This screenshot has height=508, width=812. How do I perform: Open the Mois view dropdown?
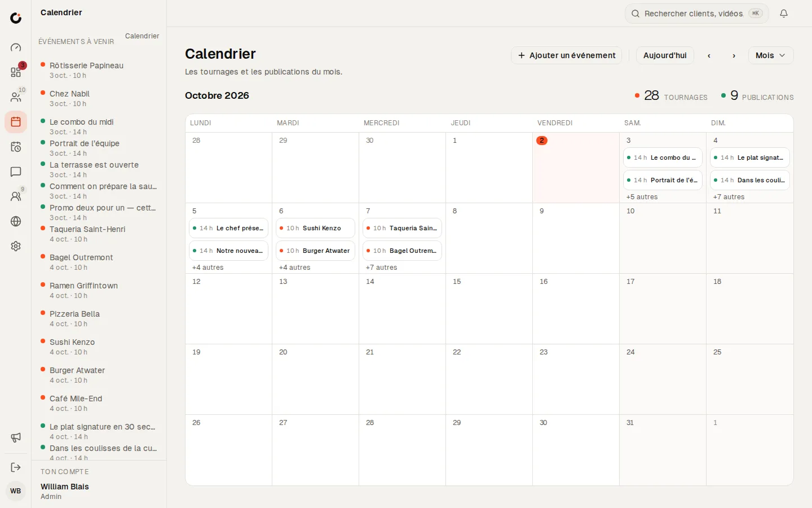tap(771, 55)
